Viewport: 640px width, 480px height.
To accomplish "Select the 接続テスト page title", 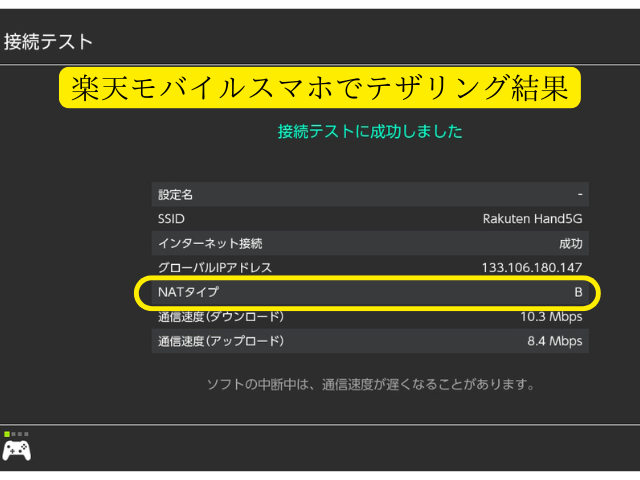I will (48, 42).
